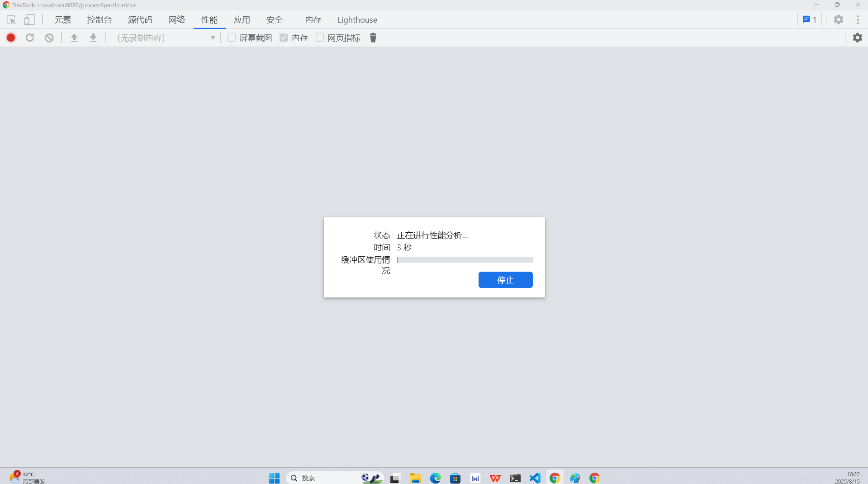Click the red record button
Image resolution: width=868 pixels, height=484 pixels.
coord(11,38)
